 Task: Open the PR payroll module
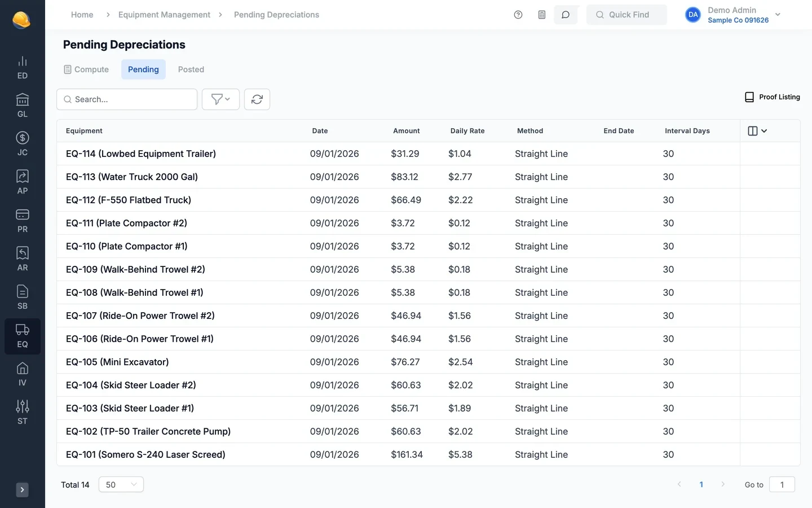click(x=23, y=221)
